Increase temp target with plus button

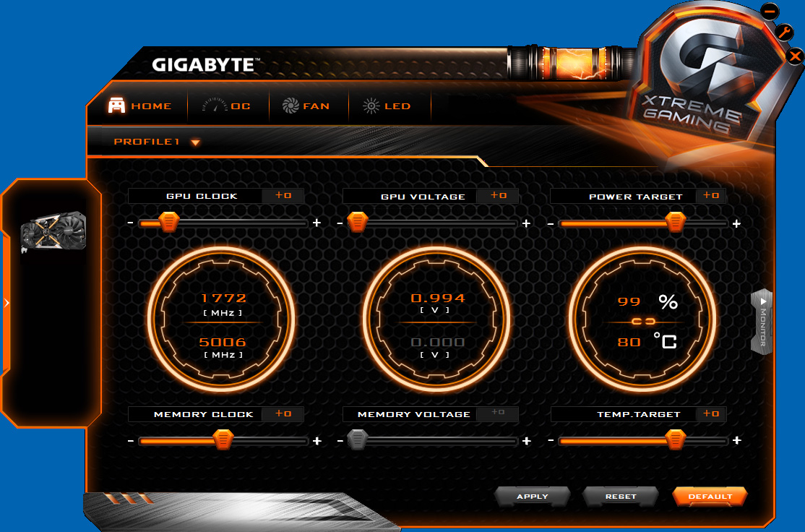[737, 441]
